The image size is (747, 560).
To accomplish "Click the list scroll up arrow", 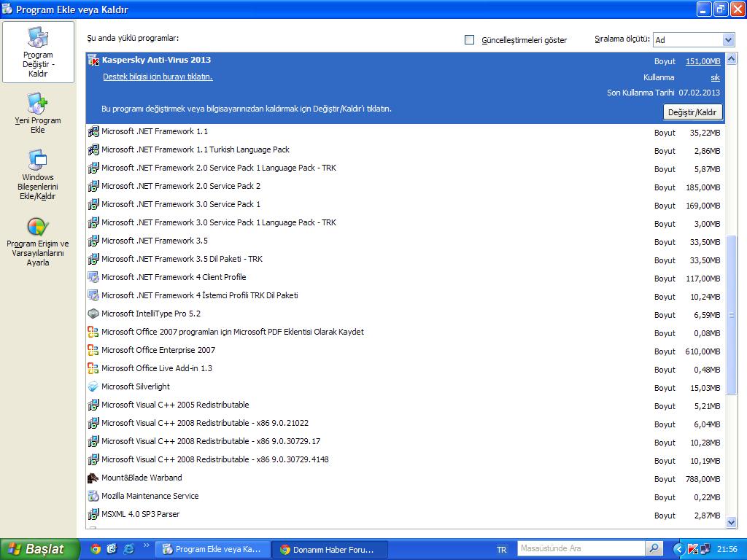I will pos(731,59).
